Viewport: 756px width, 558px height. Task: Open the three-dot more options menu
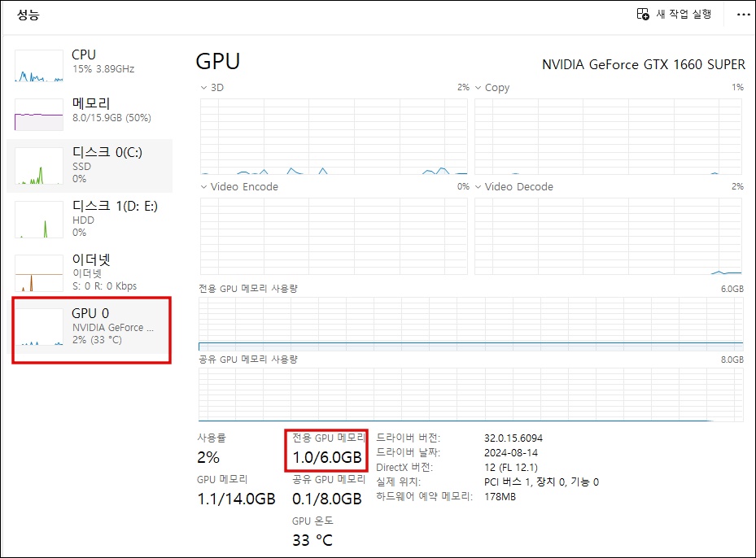pyautogui.click(x=742, y=14)
